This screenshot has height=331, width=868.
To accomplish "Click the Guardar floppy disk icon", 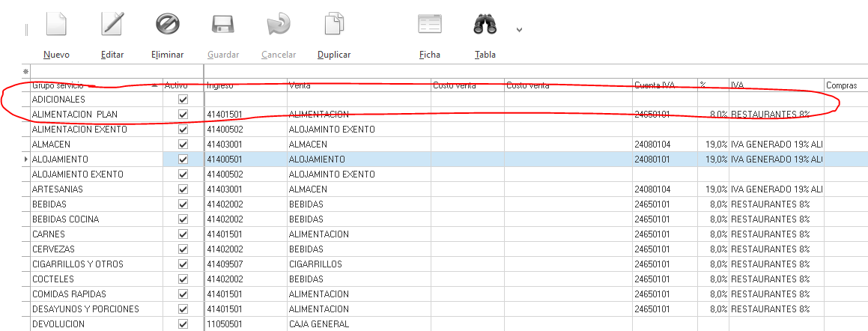I will pos(223,25).
